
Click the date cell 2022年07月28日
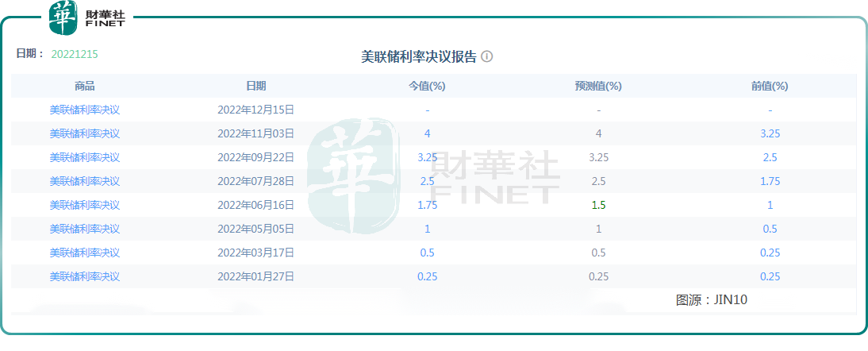click(255, 181)
